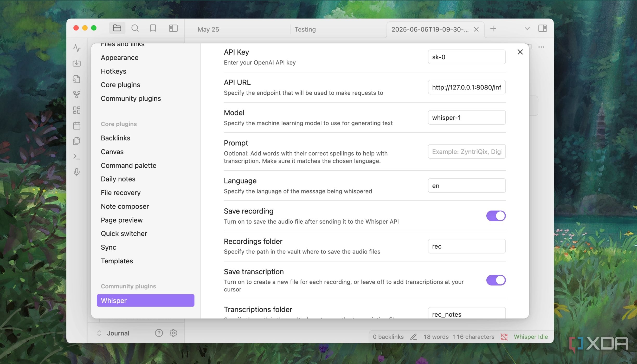
Task: Click the Recordings folder input field
Action: tap(467, 246)
